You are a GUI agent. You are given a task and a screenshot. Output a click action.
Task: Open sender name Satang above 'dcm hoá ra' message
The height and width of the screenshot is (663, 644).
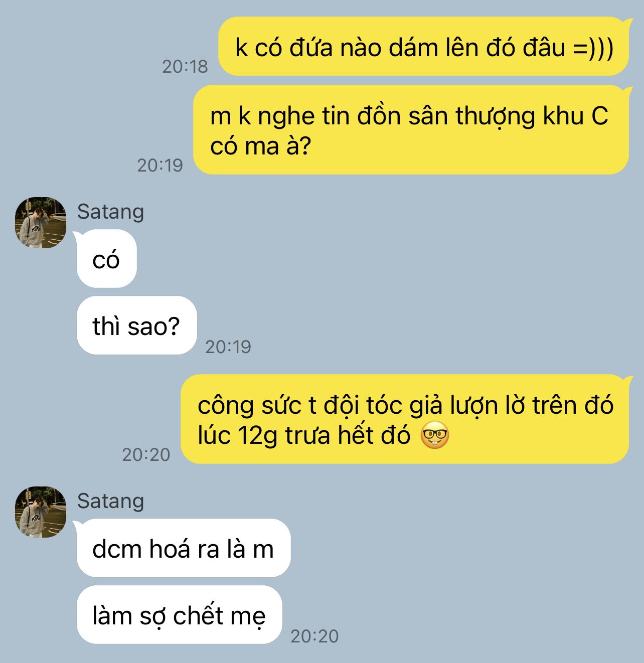click(110, 501)
